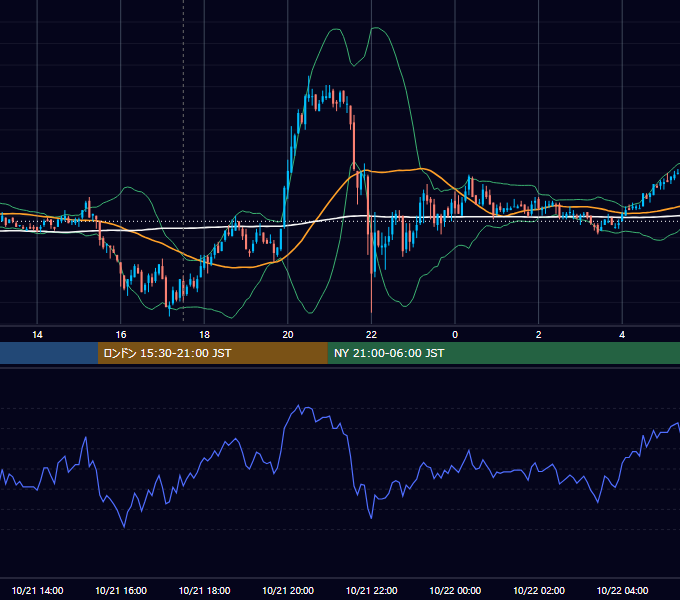Click the 10/21 18:00 date label
Viewport: 680px width, 600px height.
point(204,590)
